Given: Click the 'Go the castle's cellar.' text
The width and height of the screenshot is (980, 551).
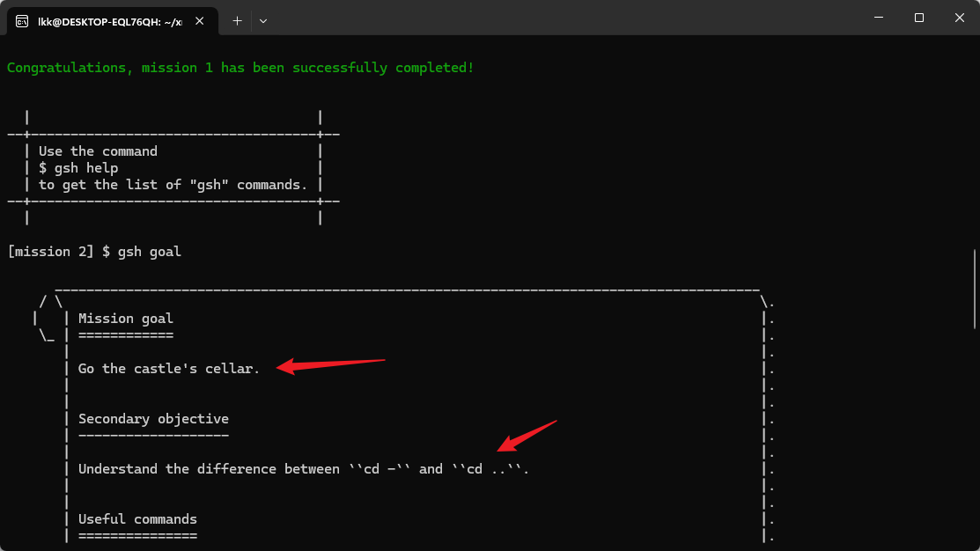Looking at the screenshot, I should [x=169, y=369].
